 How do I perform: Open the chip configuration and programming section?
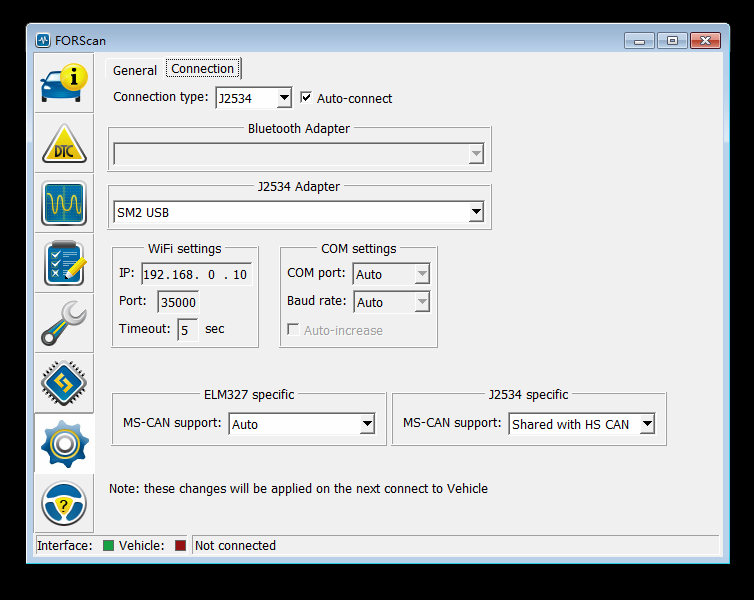tap(64, 383)
